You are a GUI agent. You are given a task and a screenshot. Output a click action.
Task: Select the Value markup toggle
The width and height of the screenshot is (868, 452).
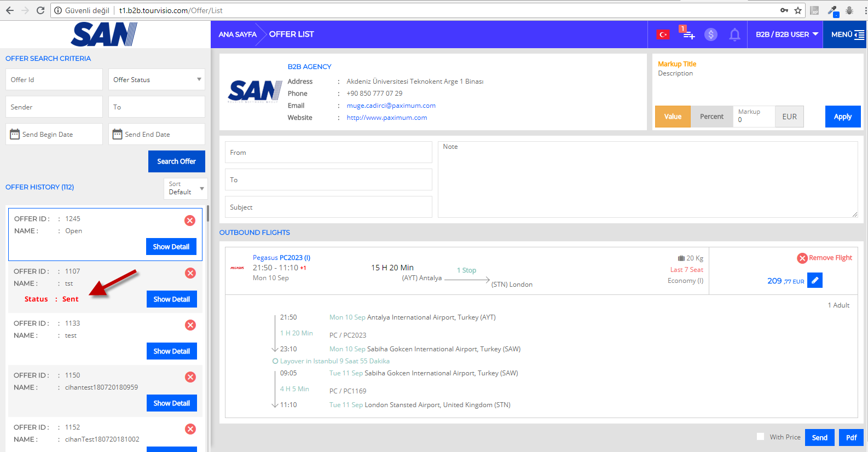coord(673,117)
